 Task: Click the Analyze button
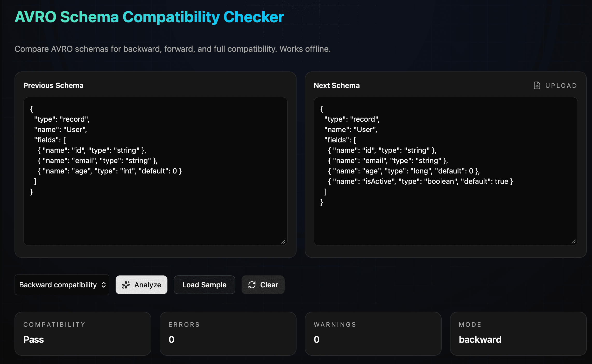[142, 285]
